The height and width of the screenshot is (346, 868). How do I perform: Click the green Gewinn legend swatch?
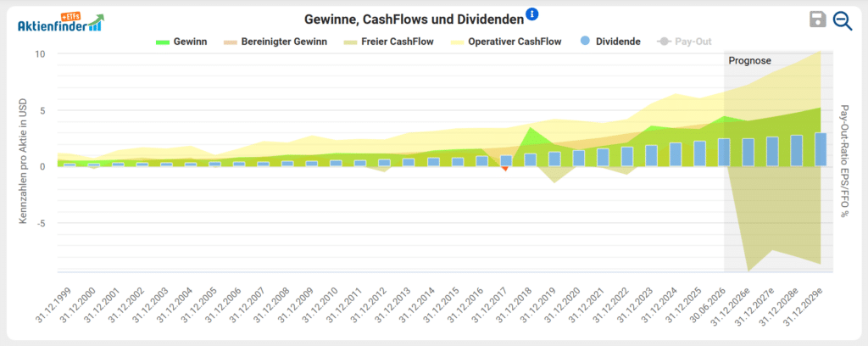coord(163,42)
